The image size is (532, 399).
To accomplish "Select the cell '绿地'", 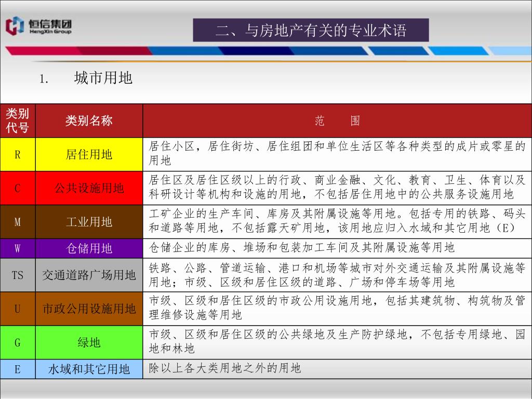I will (89, 342).
